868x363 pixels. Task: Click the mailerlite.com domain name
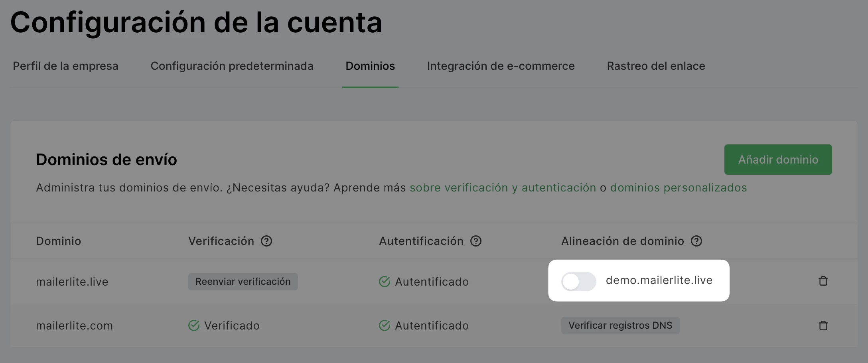(74, 326)
